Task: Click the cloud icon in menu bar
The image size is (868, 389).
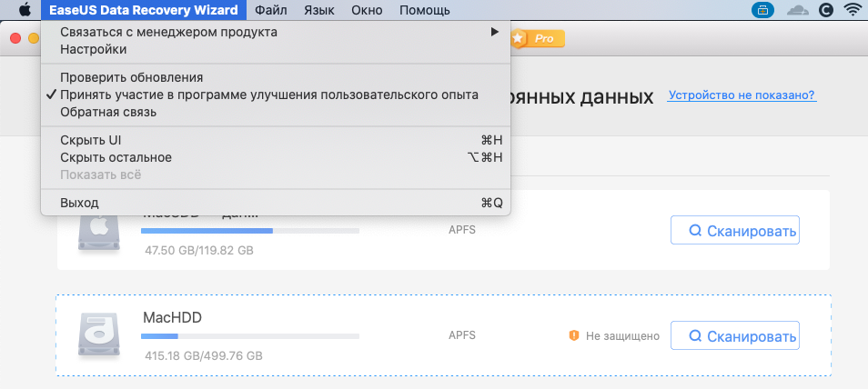Action: tap(797, 11)
